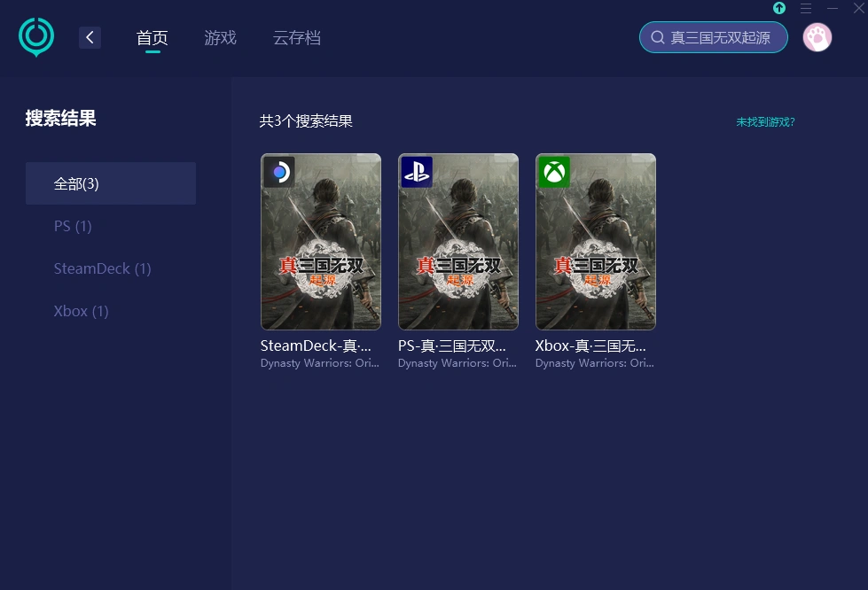The height and width of the screenshot is (590, 868).
Task: Filter results by Xbox (1)
Action: (x=81, y=311)
